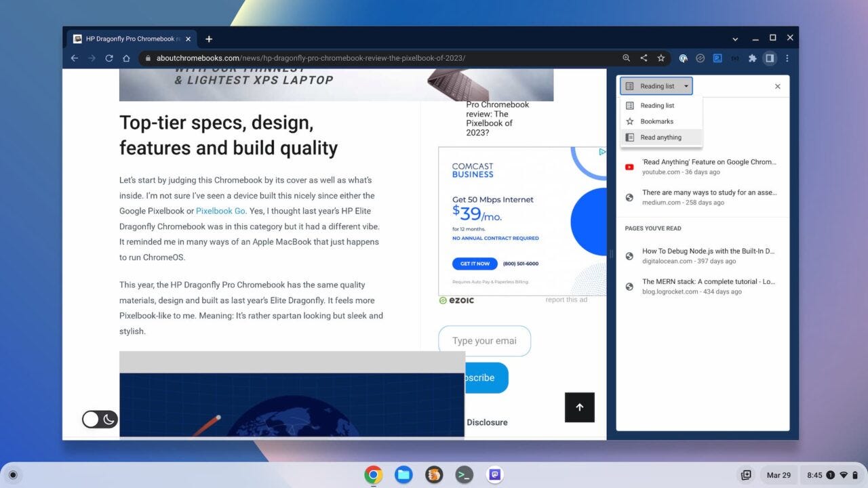Follow the Pixelbook Go link
The width and height of the screenshot is (868, 488).
tap(220, 211)
